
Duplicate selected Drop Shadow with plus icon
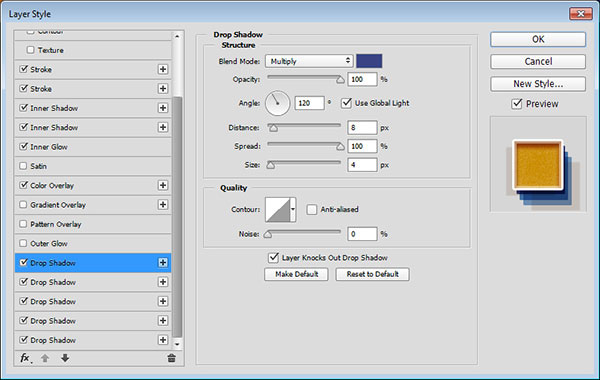point(163,263)
